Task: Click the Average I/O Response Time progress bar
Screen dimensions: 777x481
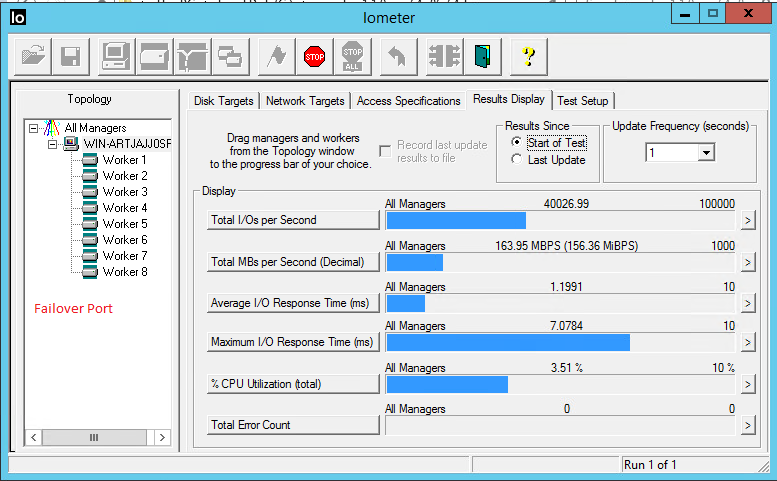Action: tap(560, 303)
